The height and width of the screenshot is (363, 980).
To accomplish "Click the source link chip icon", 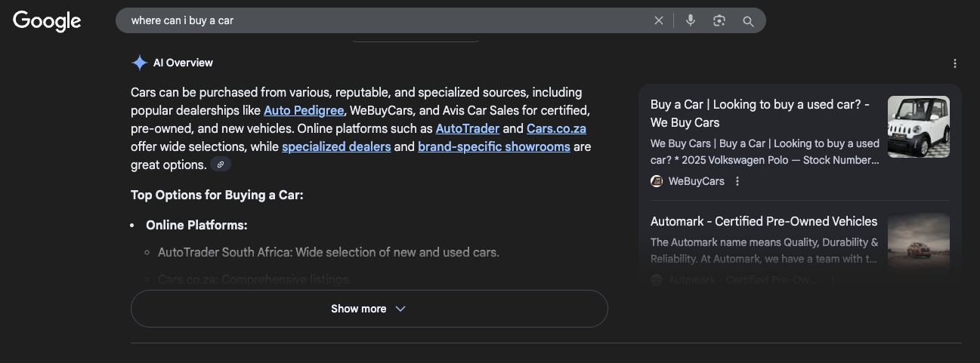I will tap(221, 165).
